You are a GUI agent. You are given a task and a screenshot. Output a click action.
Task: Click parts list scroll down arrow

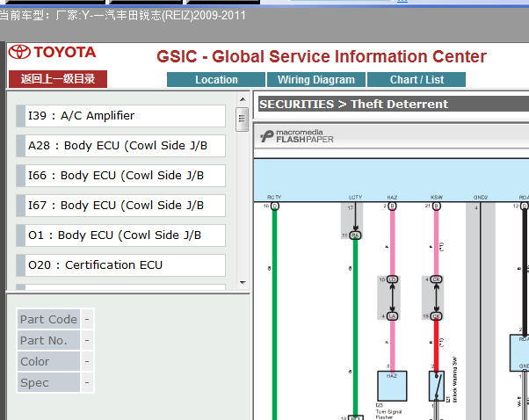click(243, 283)
